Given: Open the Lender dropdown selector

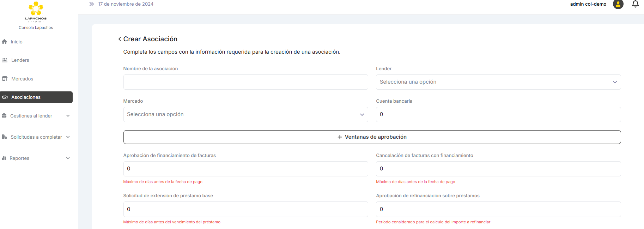Looking at the screenshot, I should (498, 82).
